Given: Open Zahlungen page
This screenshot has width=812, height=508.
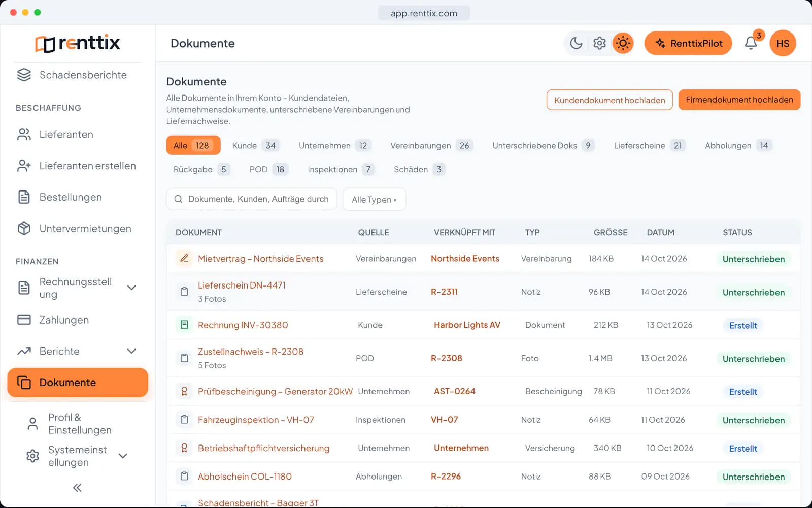Looking at the screenshot, I should (x=78, y=320).
